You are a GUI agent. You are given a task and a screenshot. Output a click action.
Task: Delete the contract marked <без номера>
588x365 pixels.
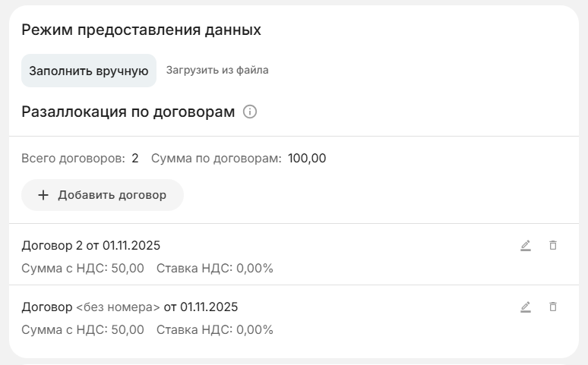553,307
